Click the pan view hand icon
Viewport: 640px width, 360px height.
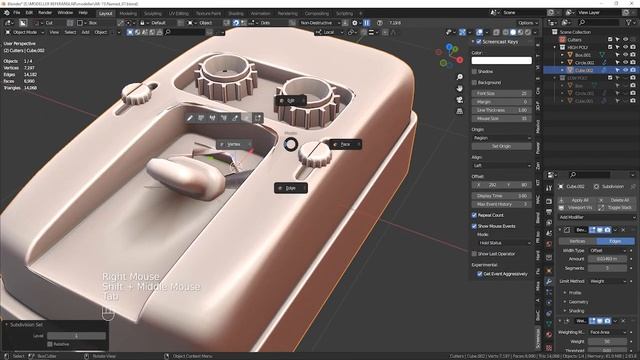(x=460, y=89)
